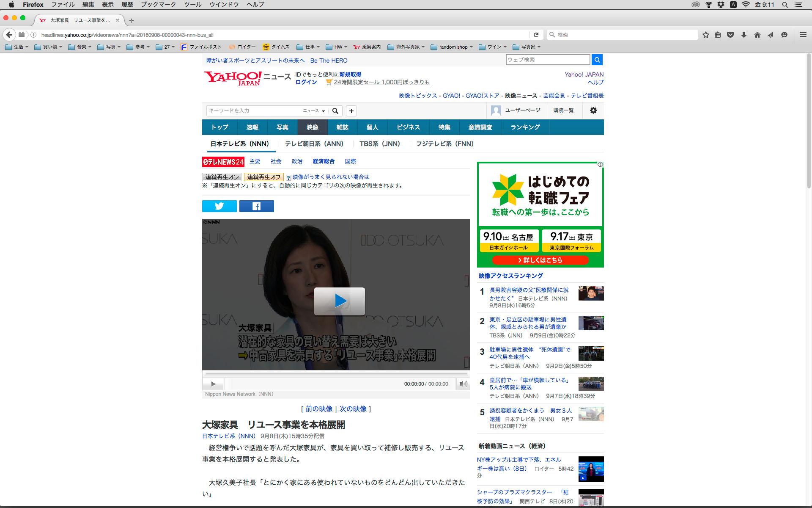Click the Yahoo news settings gear icon

point(593,110)
